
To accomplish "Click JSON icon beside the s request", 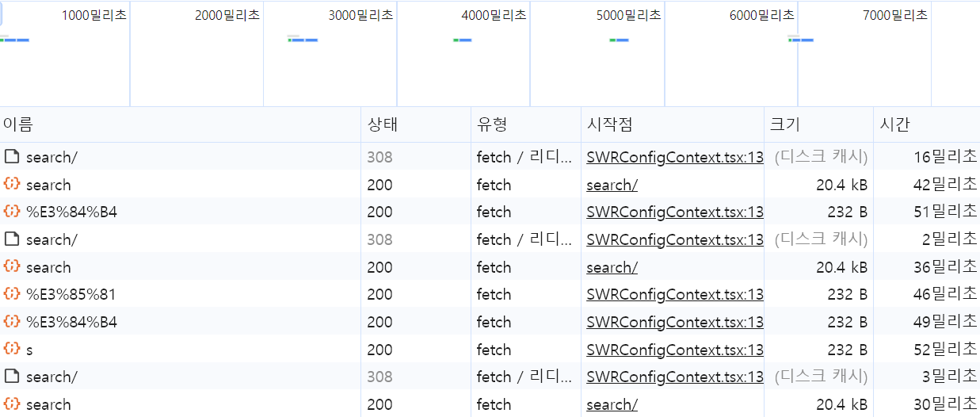I will [x=12, y=349].
